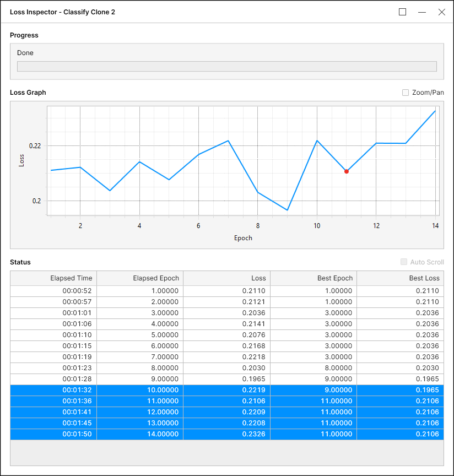
Task: Click the Best Loss column header
Action: (x=400, y=278)
